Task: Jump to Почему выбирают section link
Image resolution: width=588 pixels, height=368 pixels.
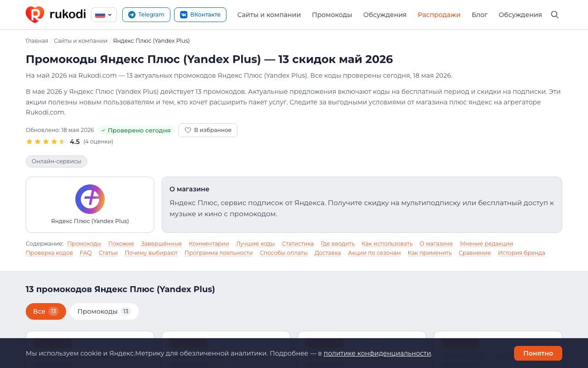Action: pos(151,253)
